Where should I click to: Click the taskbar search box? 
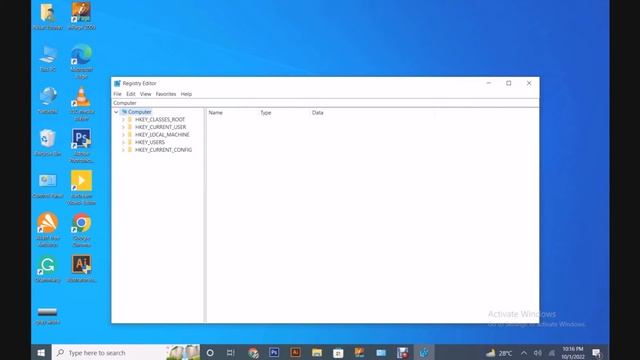pyautogui.click(x=126, y=353)
